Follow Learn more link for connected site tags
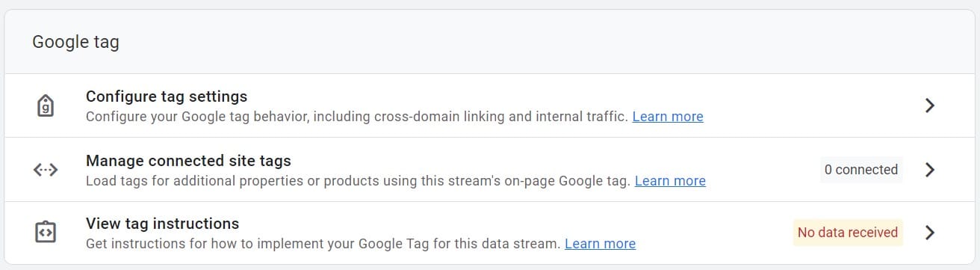Screen dimensions: 980x270 [x=670, y=181]
